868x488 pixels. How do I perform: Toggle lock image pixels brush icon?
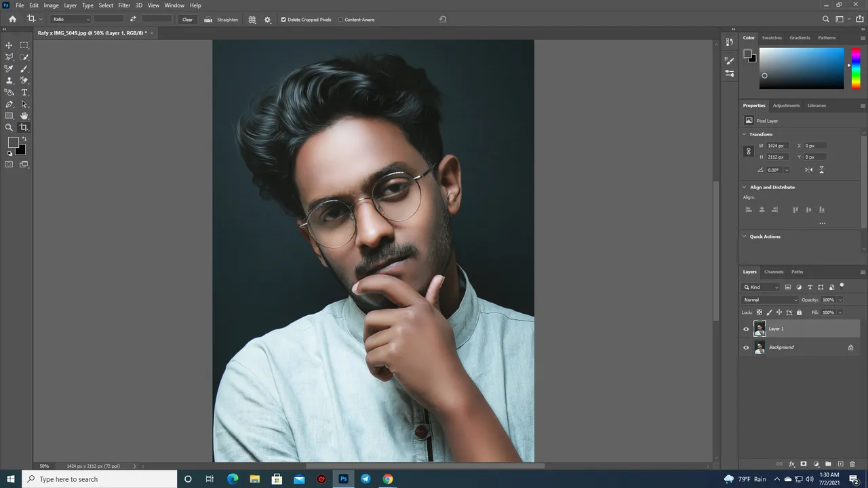770,312
